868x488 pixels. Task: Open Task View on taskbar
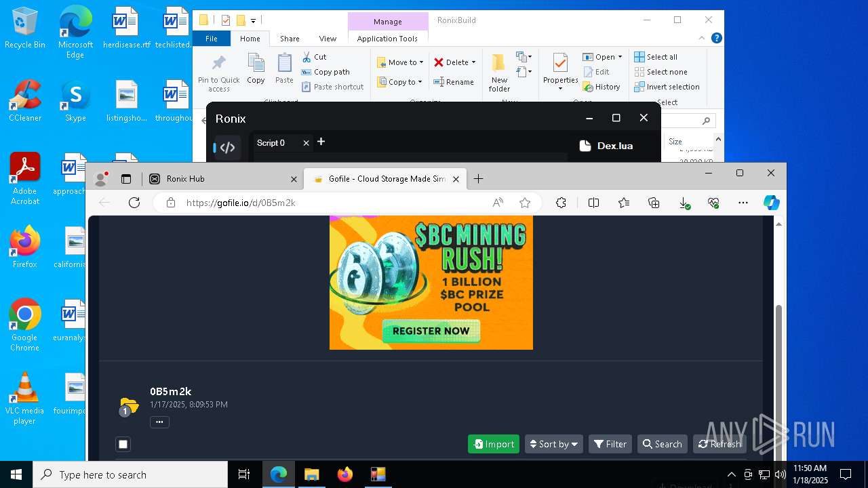coord(244,474)
